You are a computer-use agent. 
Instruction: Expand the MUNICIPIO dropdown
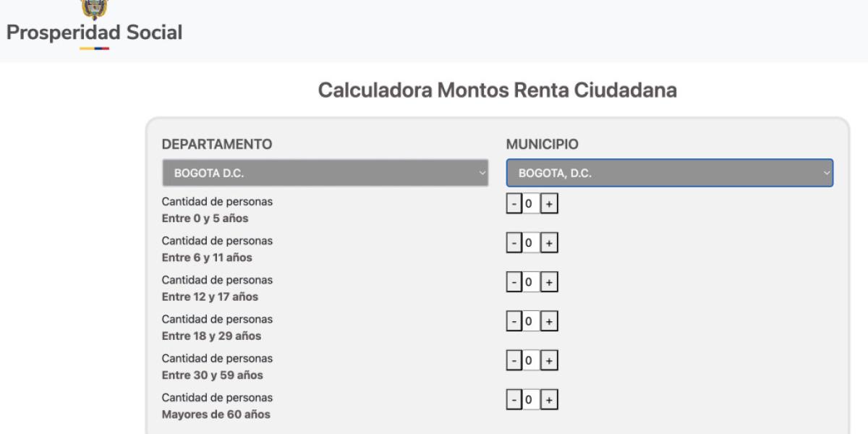pyautogui.click(x=669, y=174)
